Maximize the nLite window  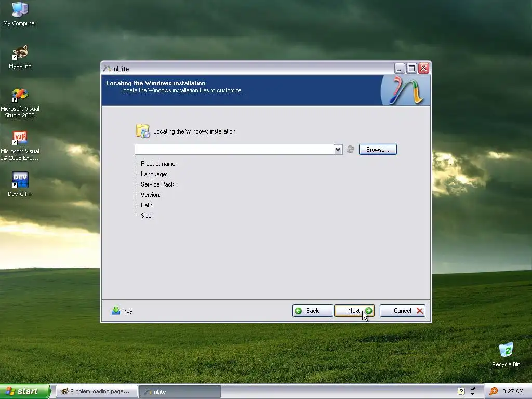[411, 69]
